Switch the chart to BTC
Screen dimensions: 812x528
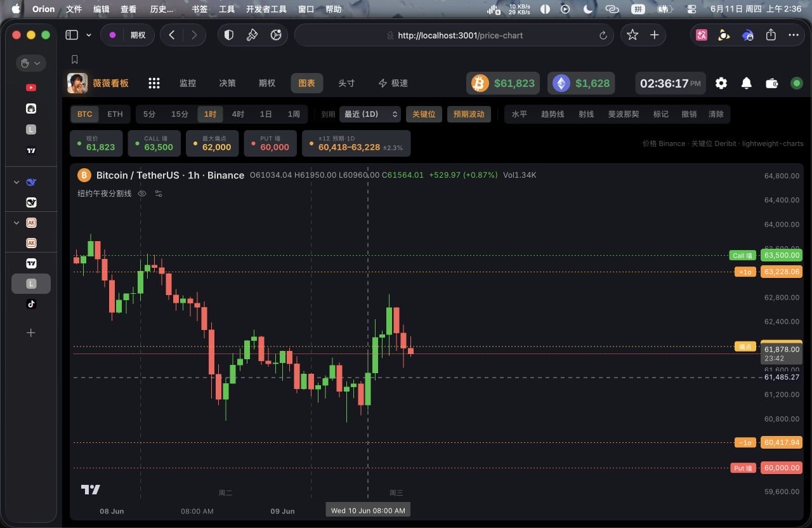(85, 114)
